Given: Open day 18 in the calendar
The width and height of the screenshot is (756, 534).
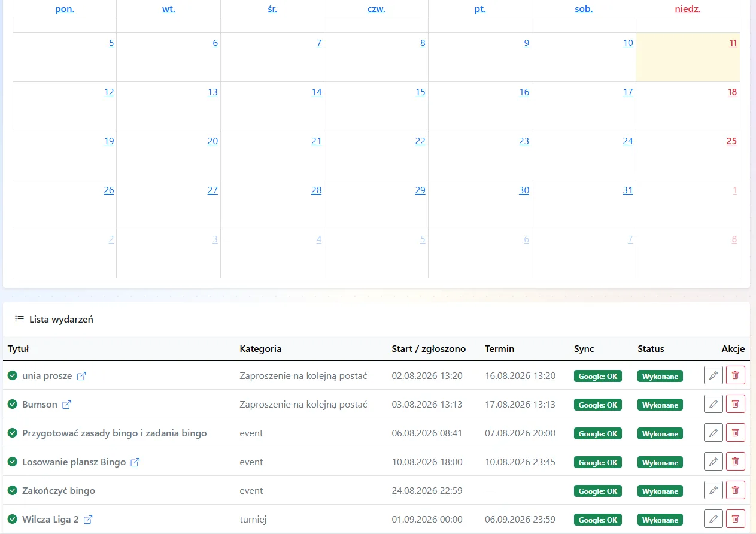Looking at the screenshot, I should [732, 92].
